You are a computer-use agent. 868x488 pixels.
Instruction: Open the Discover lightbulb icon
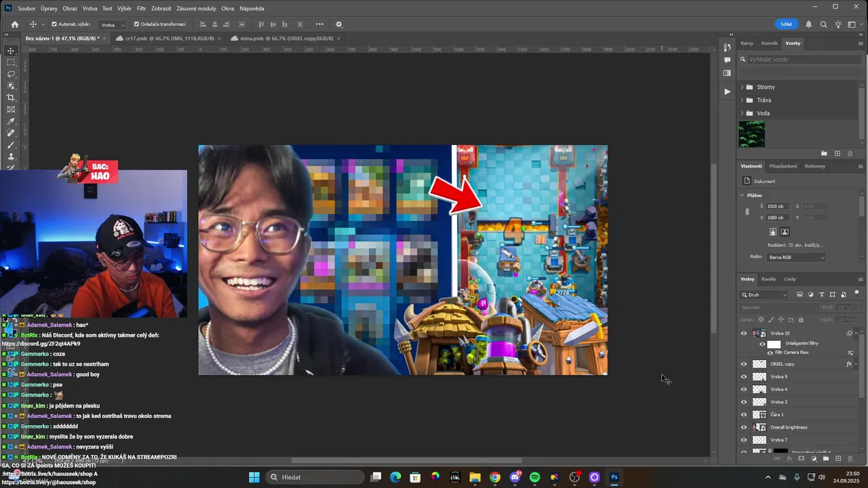[x=838, y=24]
